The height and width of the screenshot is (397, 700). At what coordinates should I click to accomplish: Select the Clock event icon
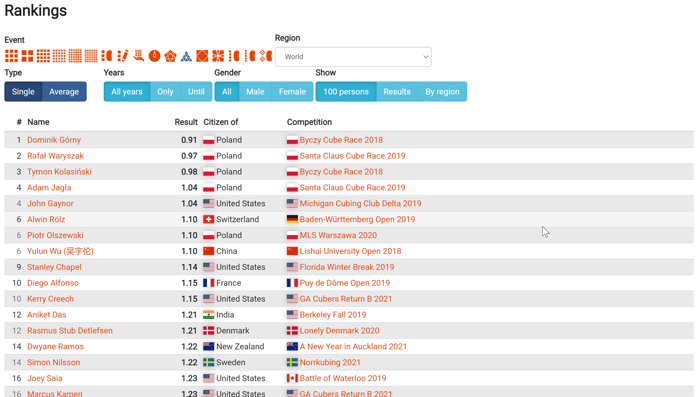154,56
